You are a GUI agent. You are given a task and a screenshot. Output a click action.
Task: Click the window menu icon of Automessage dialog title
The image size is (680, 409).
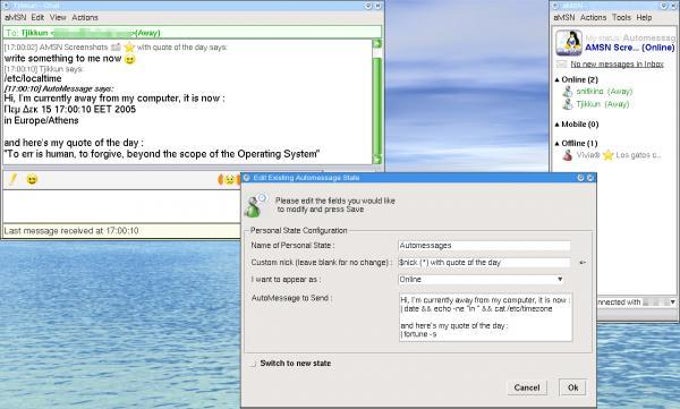[246, 178]
